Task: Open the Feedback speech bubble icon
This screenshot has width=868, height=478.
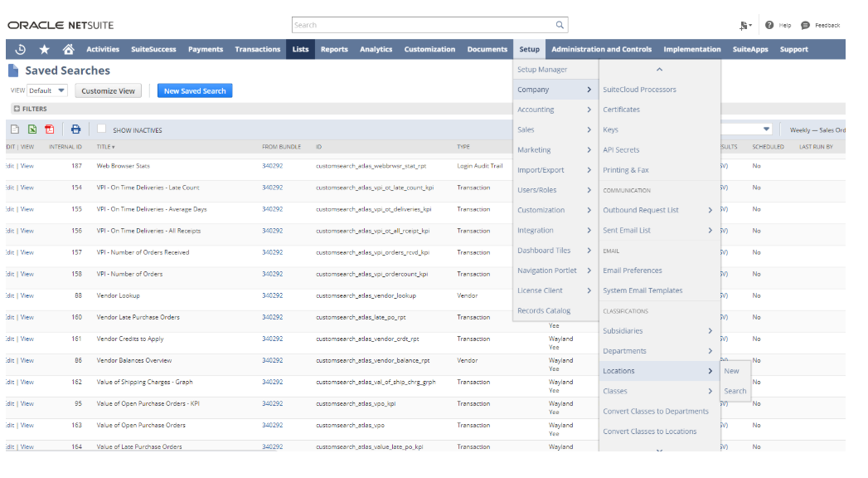Action: pyautogui.click(x=806, y=25)
